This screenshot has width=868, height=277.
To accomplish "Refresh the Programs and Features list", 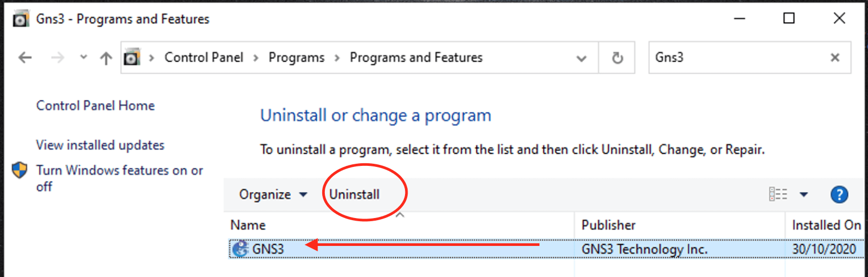I will coord(617,57).
